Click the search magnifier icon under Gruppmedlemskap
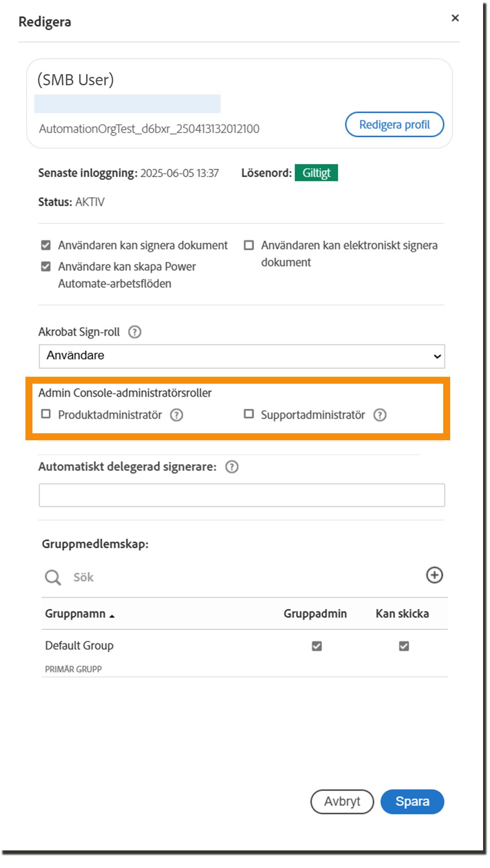The height and width of the screenshot is (868, 490). (x=53, y=577)
